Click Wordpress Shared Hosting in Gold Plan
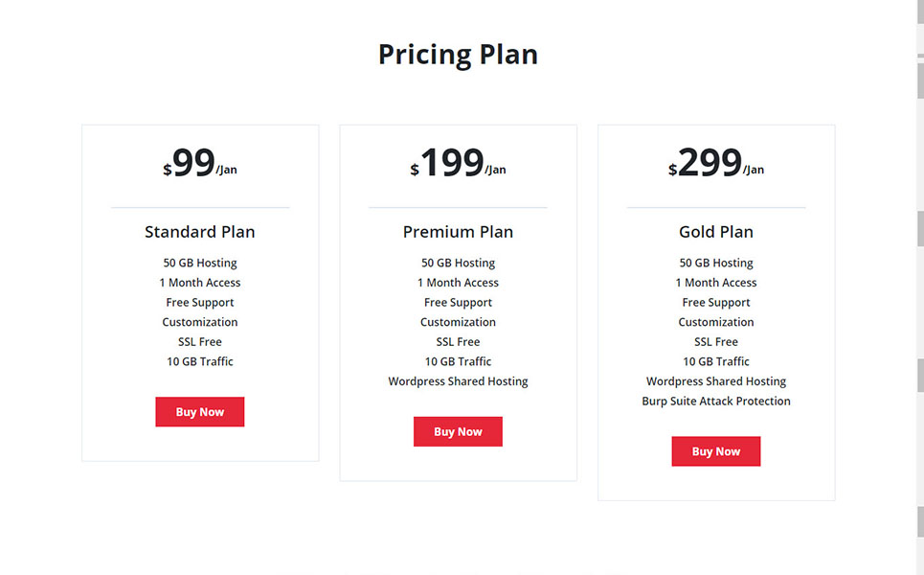The width and height of the screenshot is (924, 575). [716, 381]
